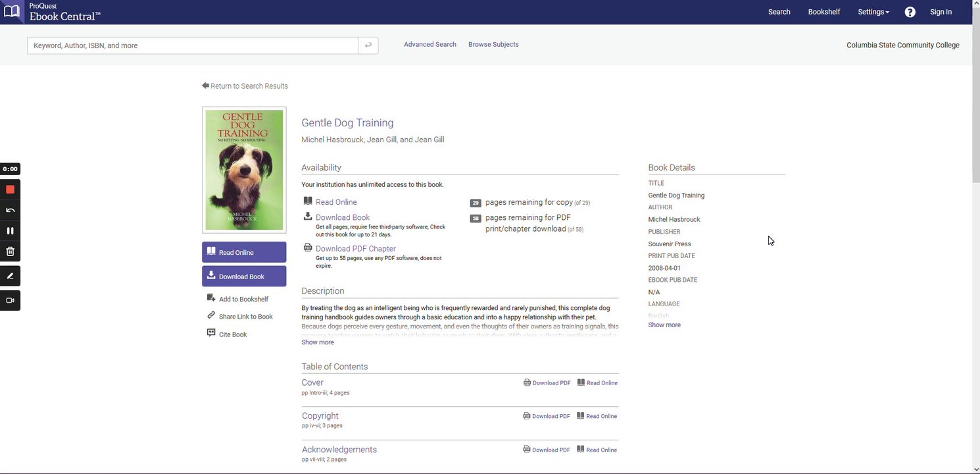980x474 pixels.
Task: Open the help question mark icon
Action: [910, 12]
